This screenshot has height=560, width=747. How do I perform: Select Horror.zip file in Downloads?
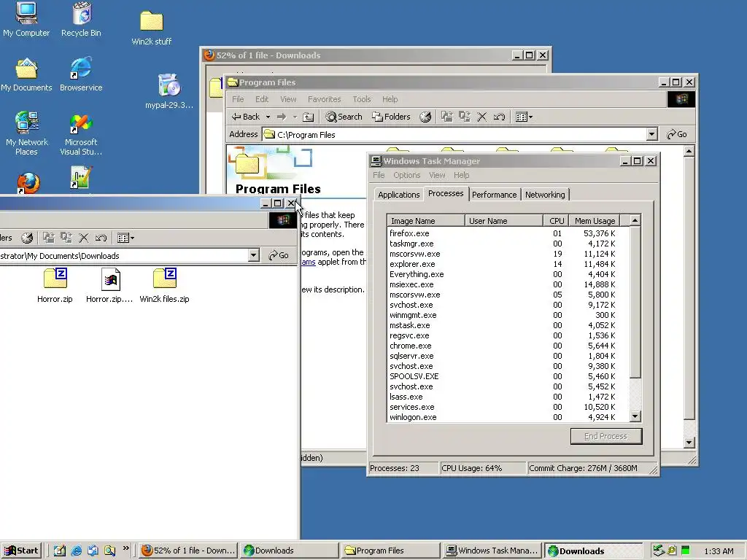[x=55, y=286]
